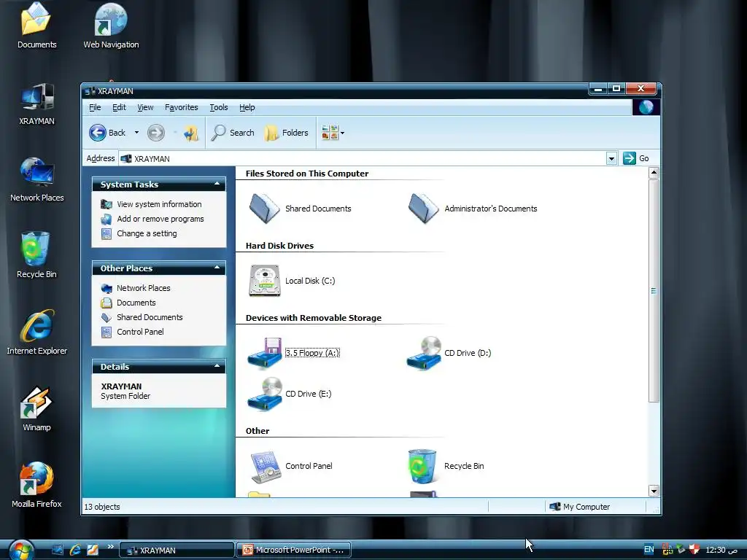Click the scrollbar up arrow
This screenshot has width=747, height=560.
click(654, 173)
